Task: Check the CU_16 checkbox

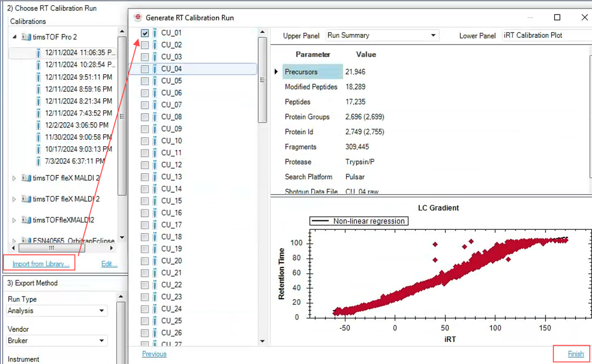Action: (145, 213)
